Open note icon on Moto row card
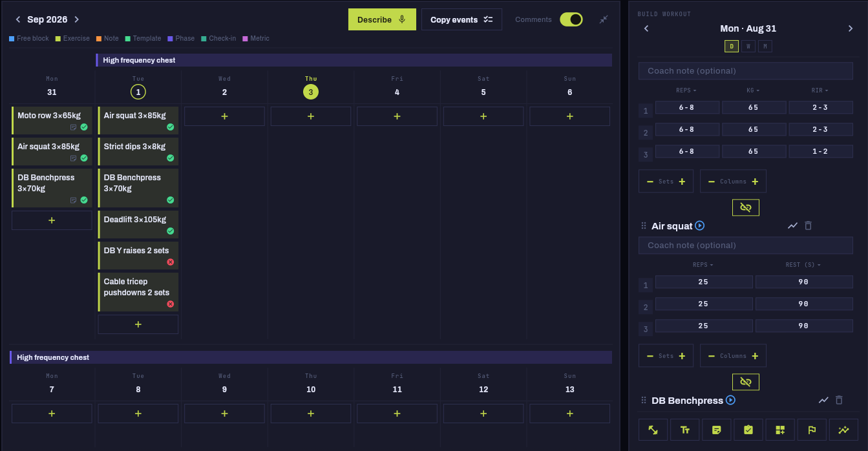 [x=73, y=127]
